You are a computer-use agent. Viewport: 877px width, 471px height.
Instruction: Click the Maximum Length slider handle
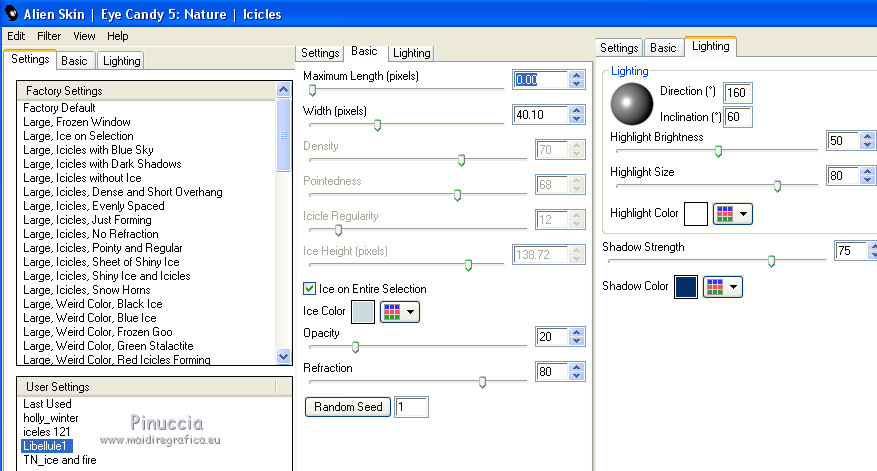313,90
